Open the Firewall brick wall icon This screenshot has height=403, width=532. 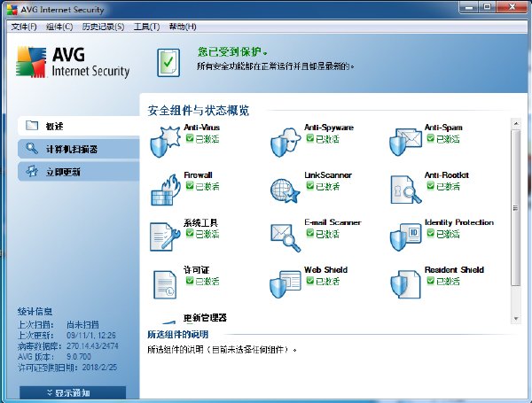(x=165, y=190)
